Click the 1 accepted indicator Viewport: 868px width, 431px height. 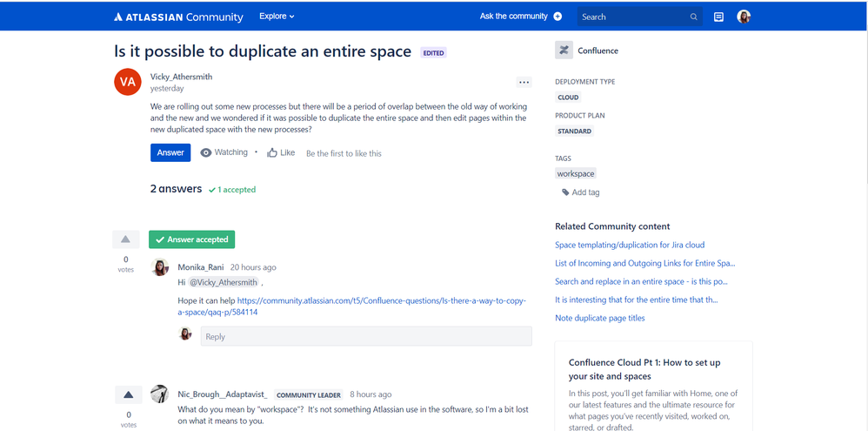tap(232, 190)
